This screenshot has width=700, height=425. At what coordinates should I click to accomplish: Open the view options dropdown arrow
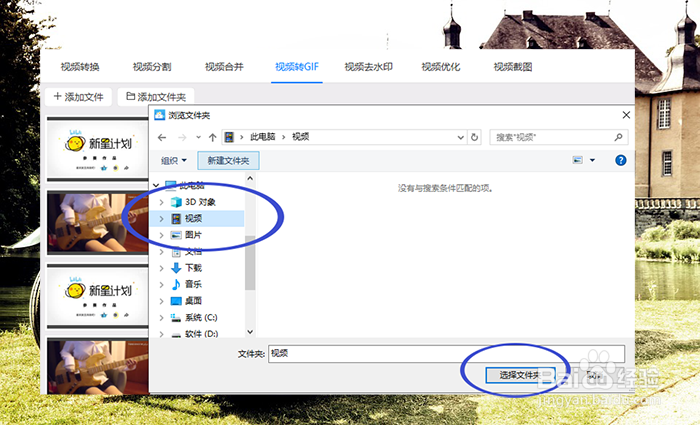click(592, 160)
